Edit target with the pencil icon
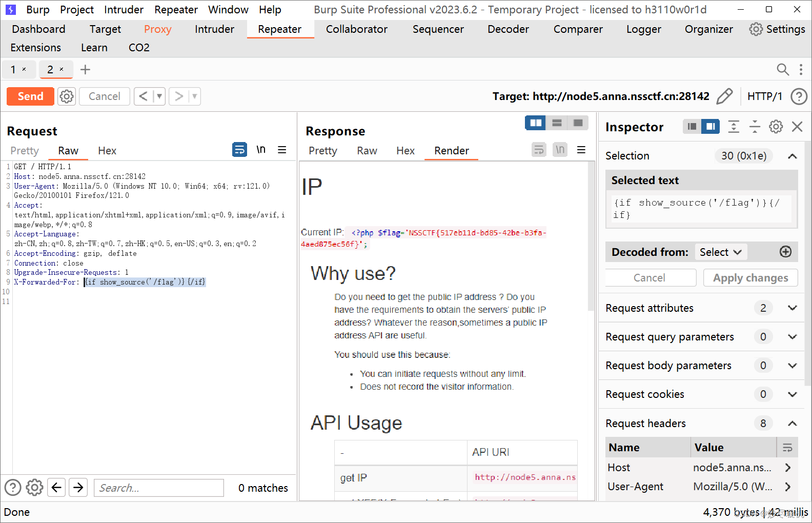Image resolution: width=812 pixels, height=523 pixels. [x=724, y=96]
